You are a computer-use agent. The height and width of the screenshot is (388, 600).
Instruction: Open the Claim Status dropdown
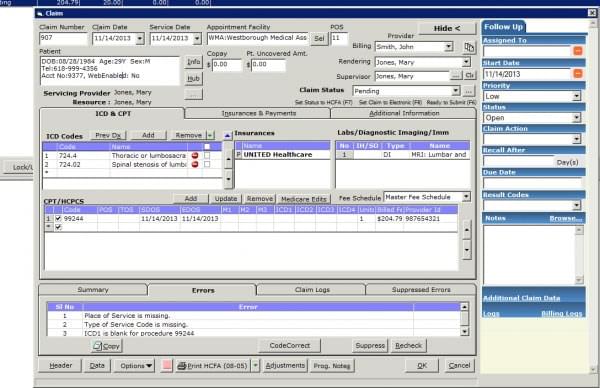click(455, 91)
